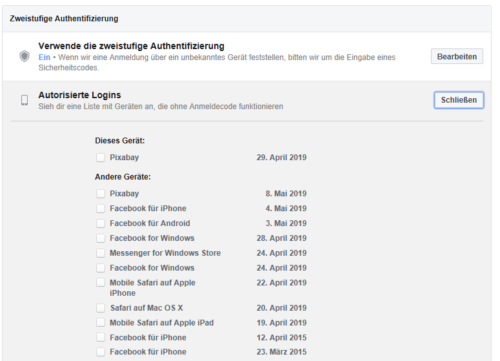
Task: Click the shield icon for two-factor authentication
Action: point(24,56)
